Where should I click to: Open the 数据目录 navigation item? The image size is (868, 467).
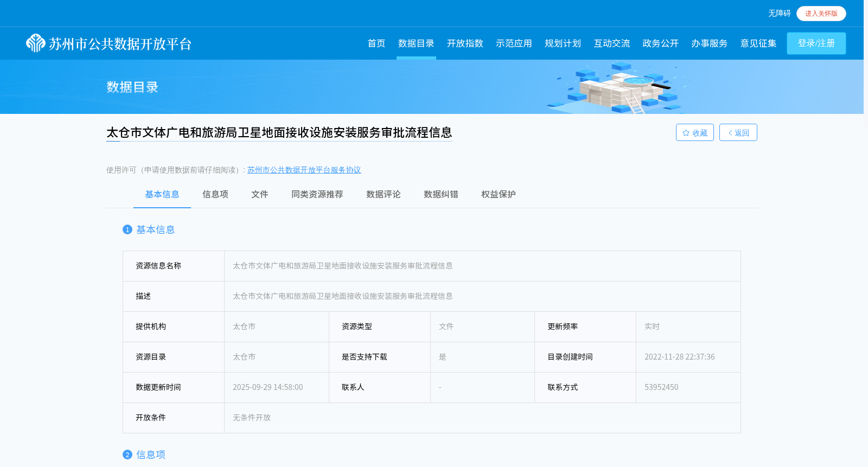(x=416, y=43)
